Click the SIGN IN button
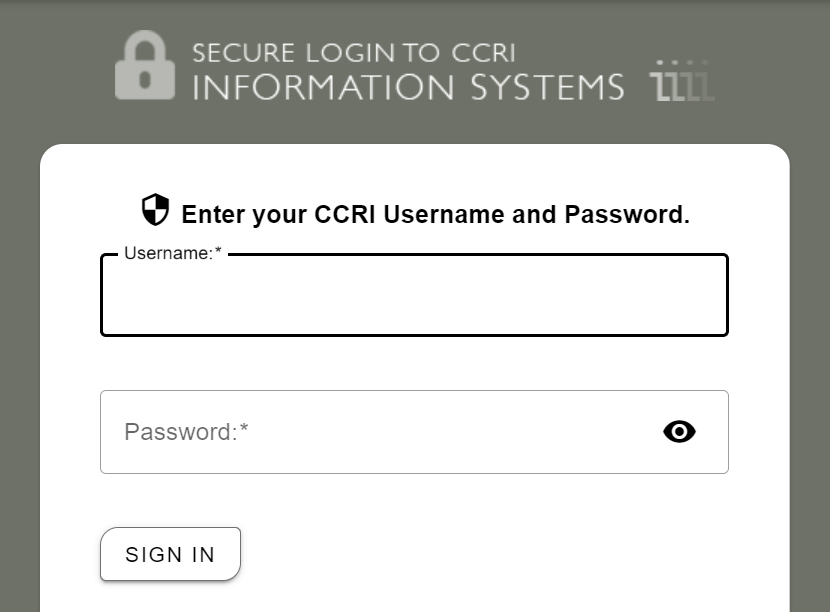Screen dimensions: 830x612 pos(170,554)
